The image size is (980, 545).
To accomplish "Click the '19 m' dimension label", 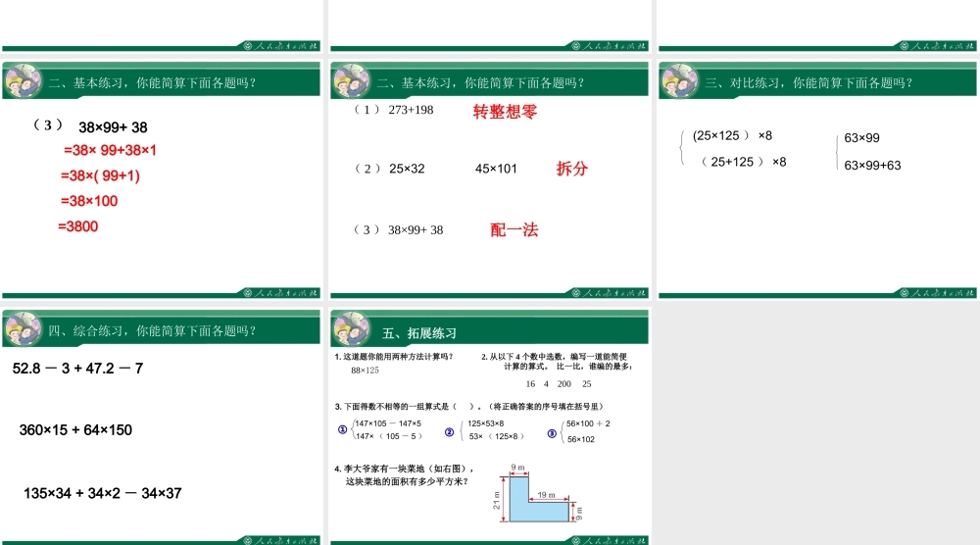I will click(x=546, y=495).
